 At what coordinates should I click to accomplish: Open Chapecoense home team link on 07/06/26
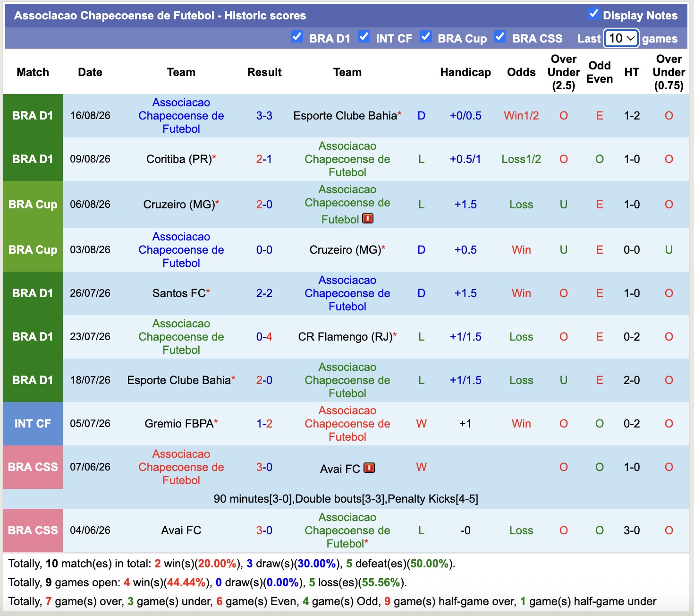[181, 467]
